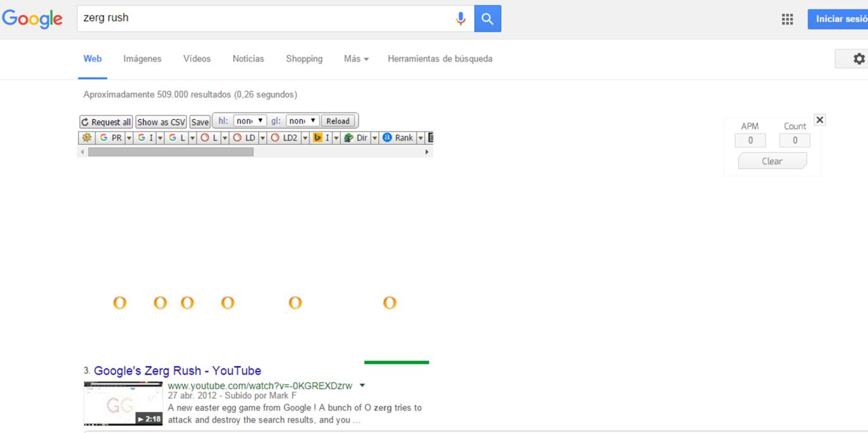Expand the YouTube result URL arrow
Screen dimensions: 868x433
coord(362,386)
